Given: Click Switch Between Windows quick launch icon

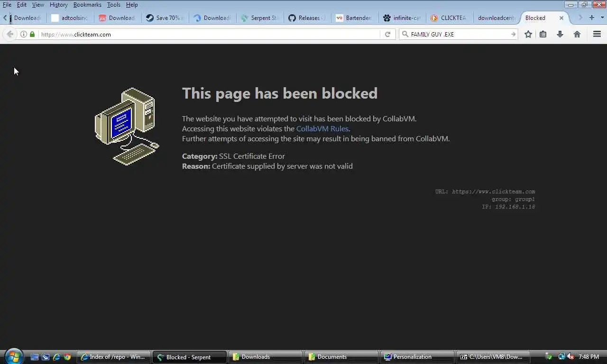Looking at the screenshot, I should [x=46, y=357].
